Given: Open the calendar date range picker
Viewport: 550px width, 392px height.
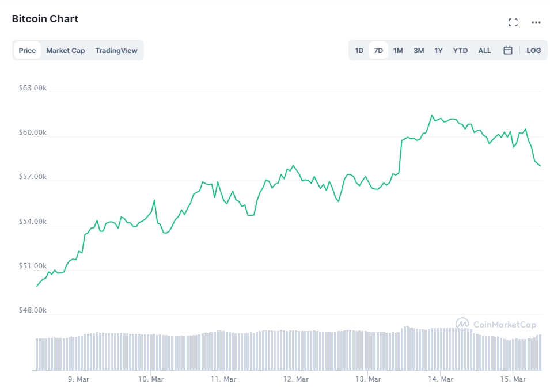Looking at the screenshot, I should coord(508,50).
